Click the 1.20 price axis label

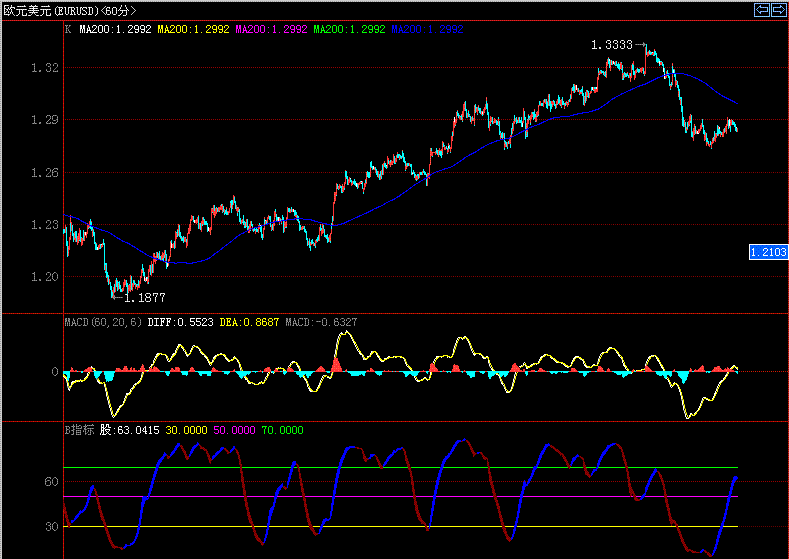tap(45, 277)
